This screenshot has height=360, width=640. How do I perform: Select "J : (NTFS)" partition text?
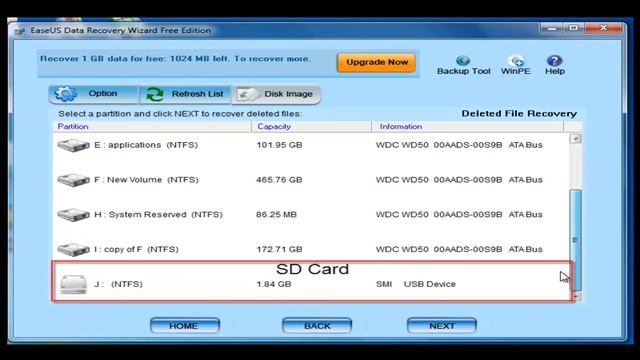click(118, 284)
